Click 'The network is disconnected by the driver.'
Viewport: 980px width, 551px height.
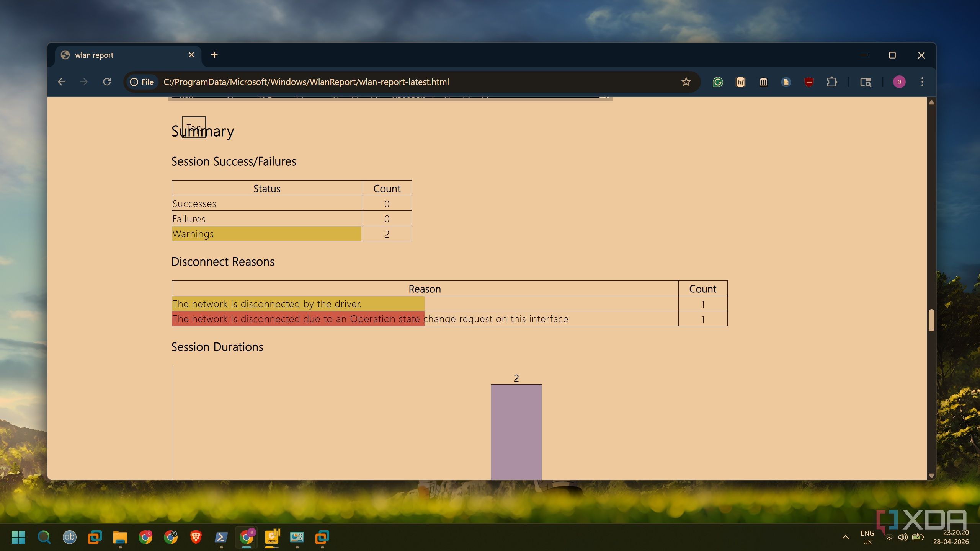[267, 304]
